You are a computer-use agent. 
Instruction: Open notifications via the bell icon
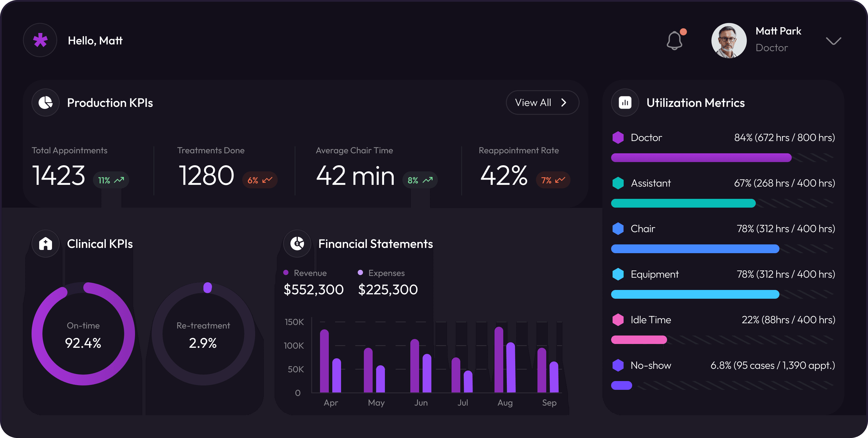click(675, 41)
